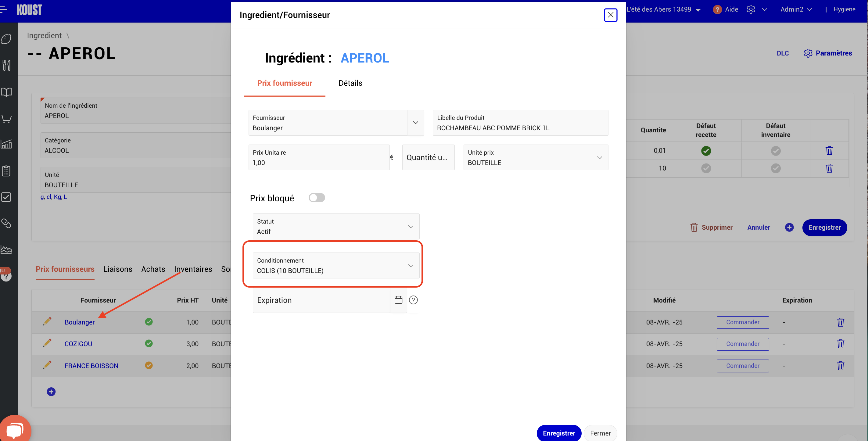
Task: Delete the FRANCE BOISSON supplier price row
Action: tap(840, 366)
